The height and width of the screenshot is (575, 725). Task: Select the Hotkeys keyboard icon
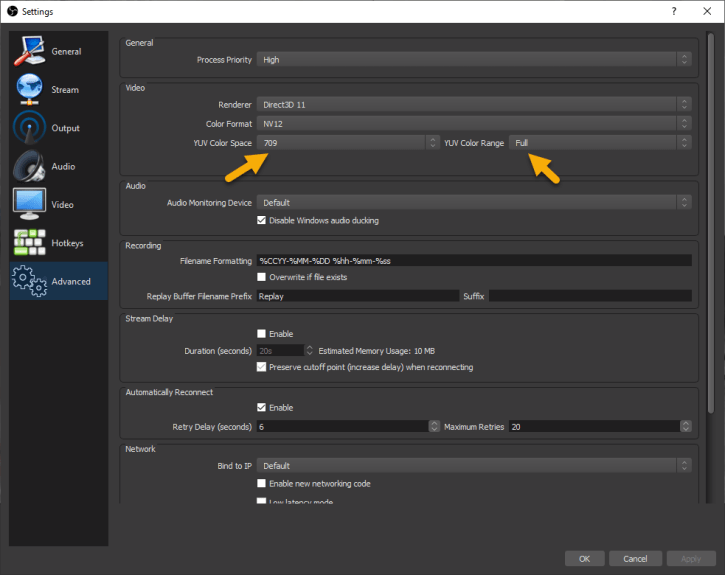pyautogui.click(x=30, y=243)
